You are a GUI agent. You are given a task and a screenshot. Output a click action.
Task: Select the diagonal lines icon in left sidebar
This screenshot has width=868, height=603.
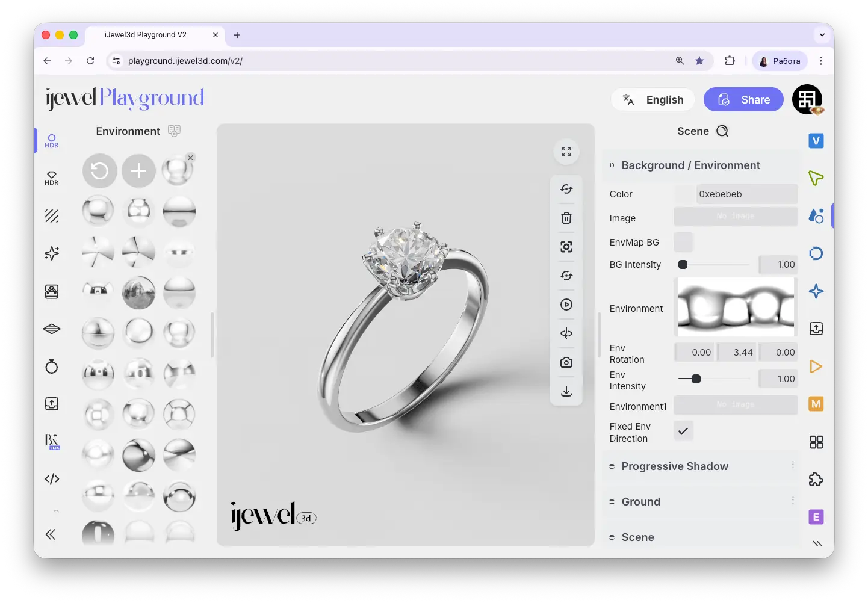[52, 216]
